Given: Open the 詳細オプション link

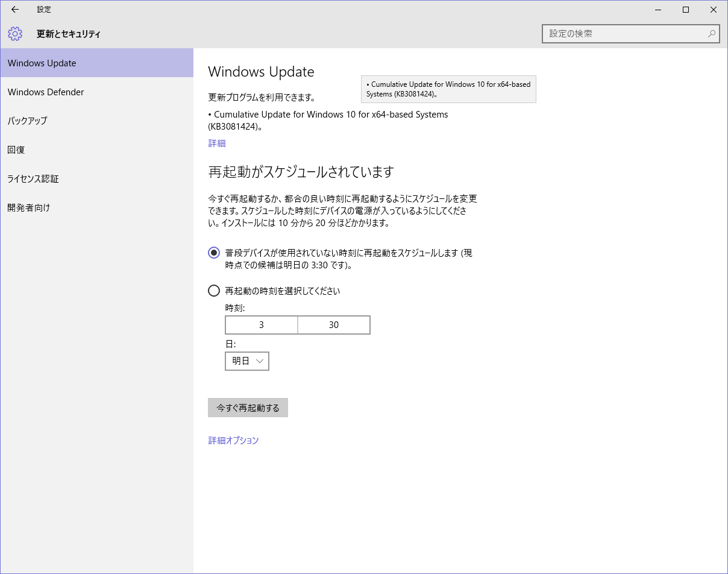Looking at the screenshot, I should (234, 441).
